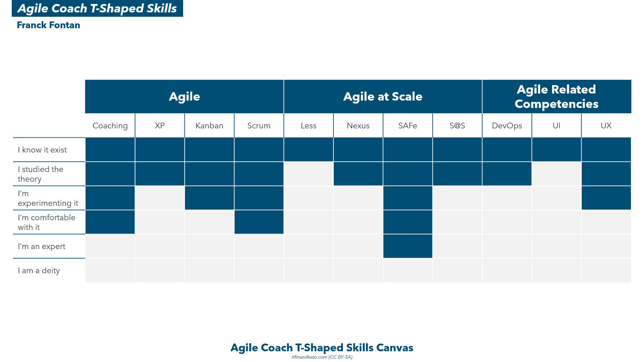Click the 'Agile Coach T-Shaped Skills' title banner
The height and width of the screenshot is (362, 644).
point(97,8)
